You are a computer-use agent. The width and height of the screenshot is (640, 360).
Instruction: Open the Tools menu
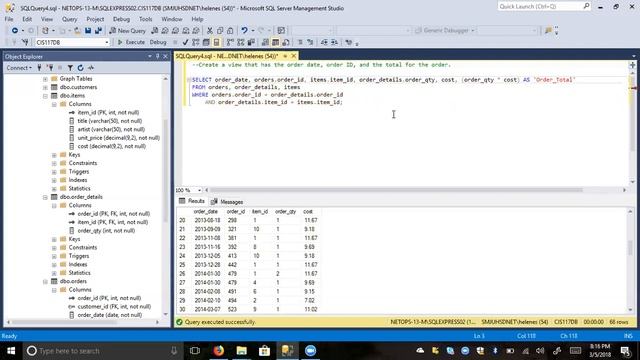145,19
